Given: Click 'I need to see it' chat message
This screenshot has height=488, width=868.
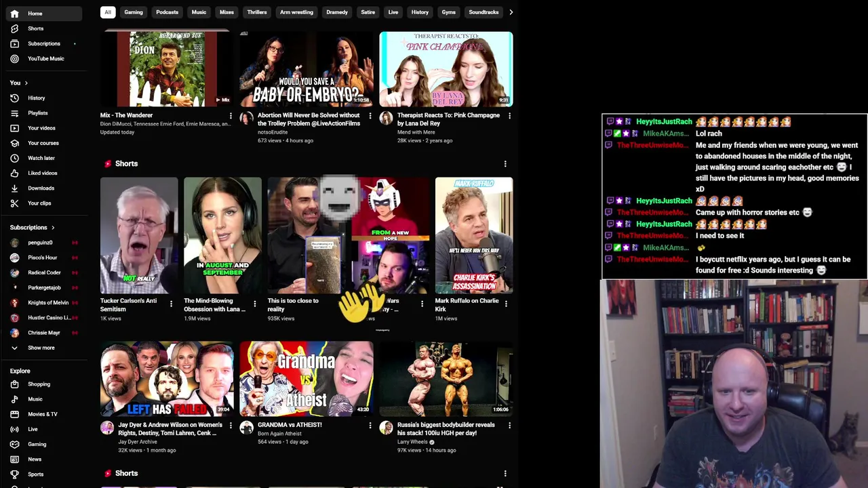Looking at the screenshot, I should 719,236.
